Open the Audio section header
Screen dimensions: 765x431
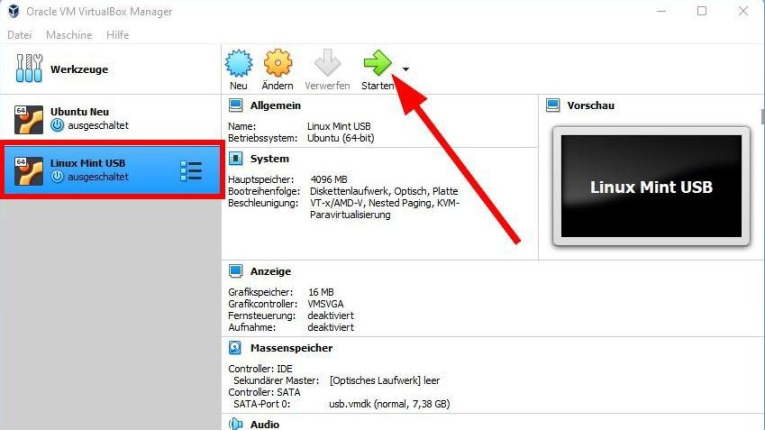tap(264, 425)
